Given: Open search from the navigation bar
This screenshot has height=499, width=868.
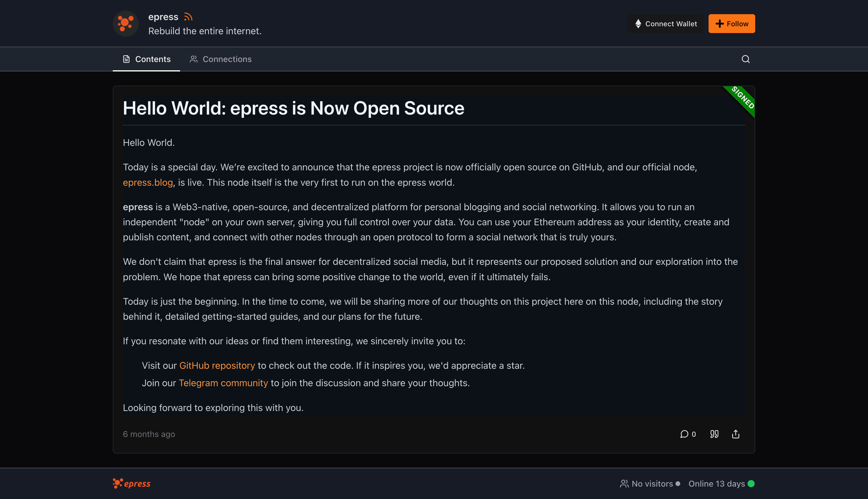Looking at the screenshot, I should (x=746, y=59).
